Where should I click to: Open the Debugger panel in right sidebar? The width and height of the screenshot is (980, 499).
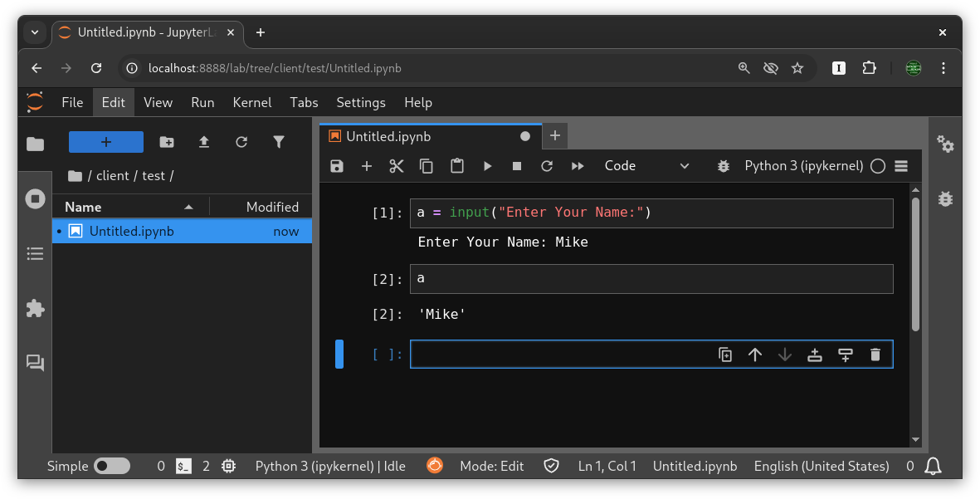pos(945,198)
